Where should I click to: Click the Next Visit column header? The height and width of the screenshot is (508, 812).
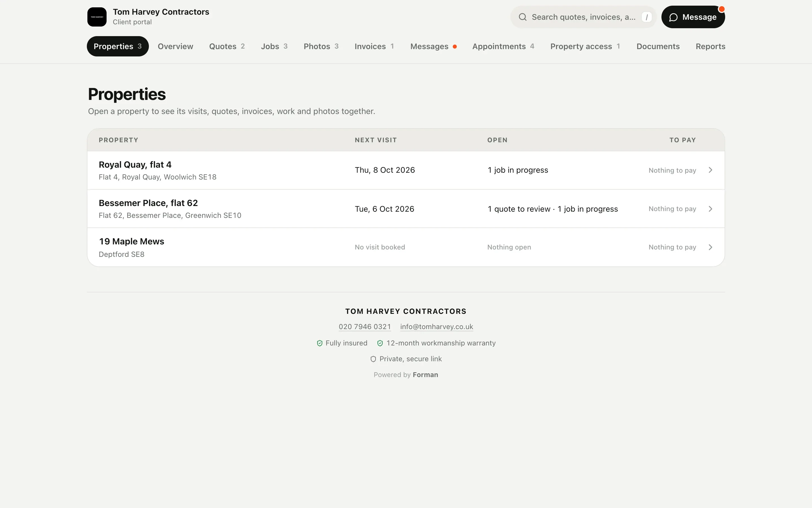pyautogui.click(x=376, y=140)
